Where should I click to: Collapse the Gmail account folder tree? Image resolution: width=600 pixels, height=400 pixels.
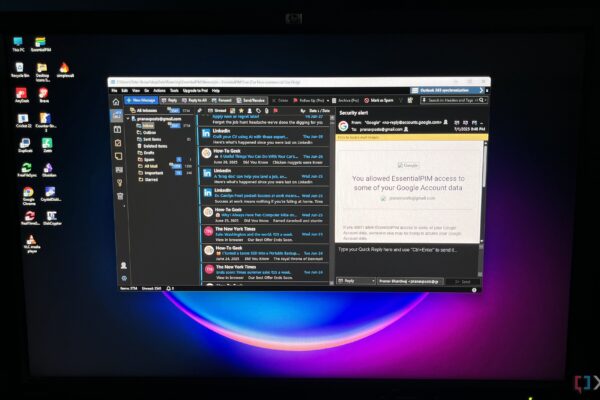(128, 119)
